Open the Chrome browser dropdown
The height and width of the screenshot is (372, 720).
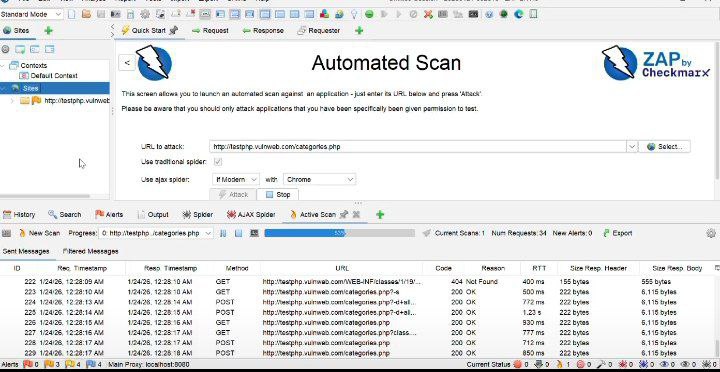point(320,180)
